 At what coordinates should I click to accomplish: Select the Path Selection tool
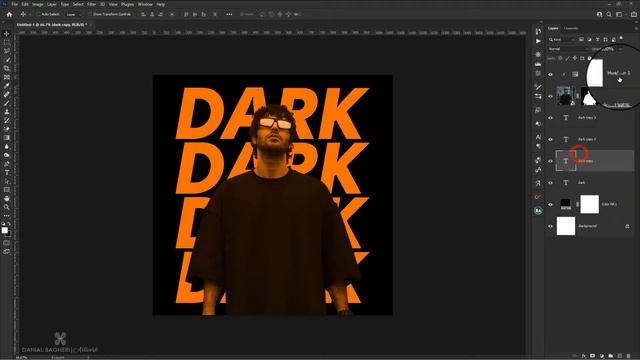pos(7,181)
